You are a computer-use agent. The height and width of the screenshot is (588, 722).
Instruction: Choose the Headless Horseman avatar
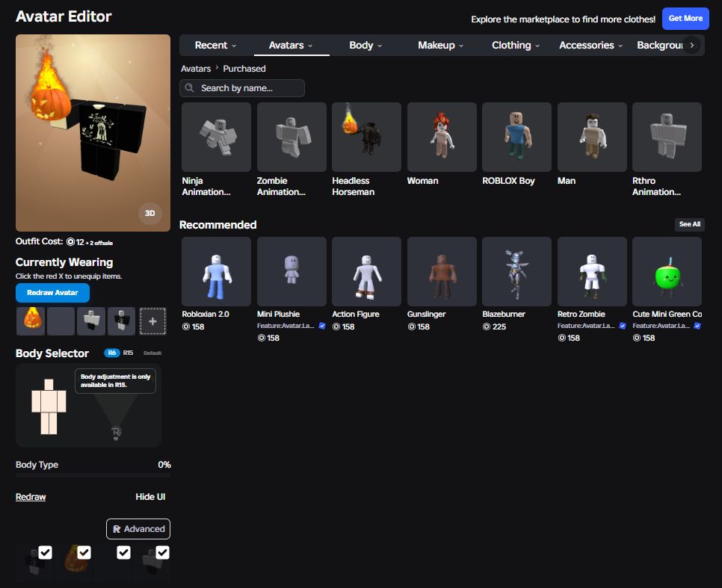click(x=366, y=137)
